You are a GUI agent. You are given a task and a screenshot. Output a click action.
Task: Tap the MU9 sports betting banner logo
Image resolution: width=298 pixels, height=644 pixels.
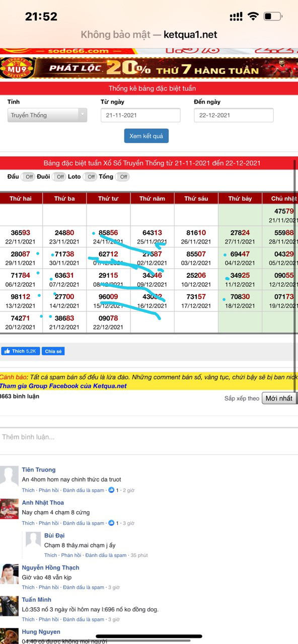point(16,68)
